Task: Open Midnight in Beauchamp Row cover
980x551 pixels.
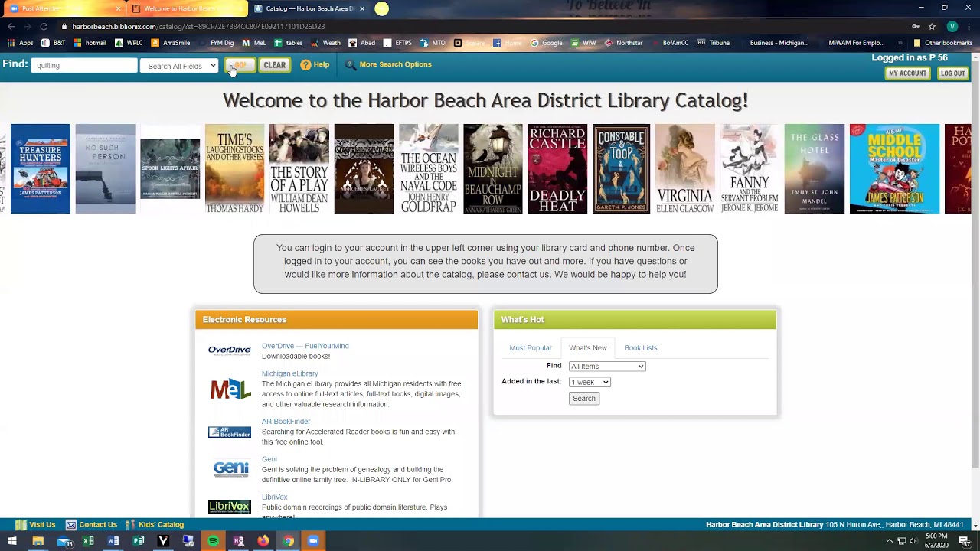Action: [493, 168]
